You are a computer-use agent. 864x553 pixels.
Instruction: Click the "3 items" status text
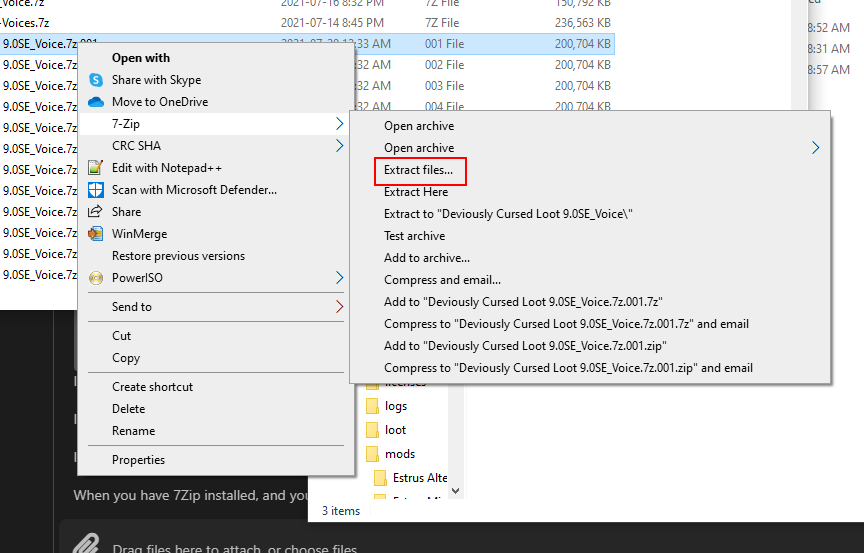[341, 511]
